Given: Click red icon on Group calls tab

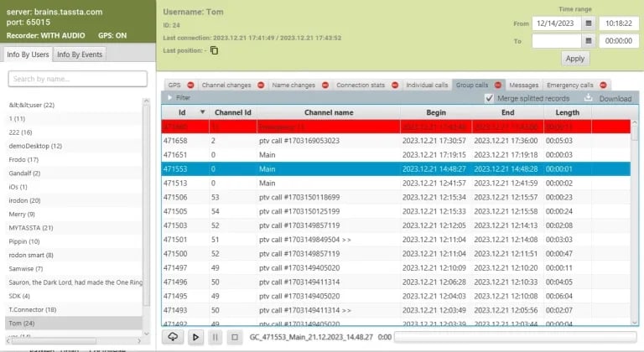Looking at the screenshot, I should tap(498, 85).
